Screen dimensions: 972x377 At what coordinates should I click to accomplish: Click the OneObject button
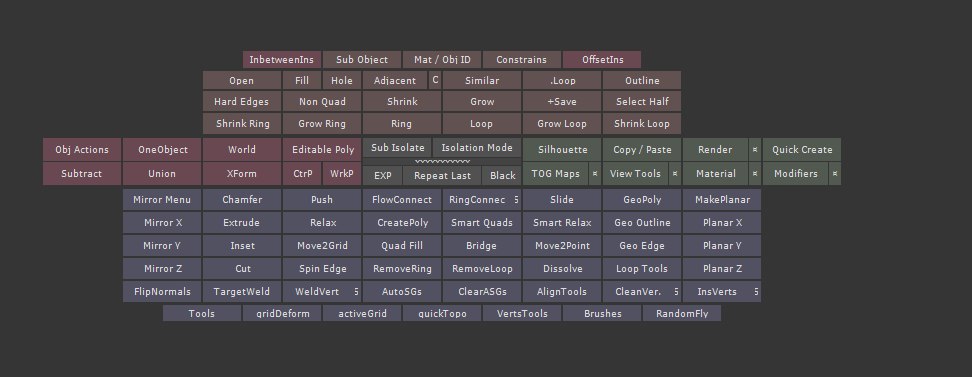coord(162,149)
